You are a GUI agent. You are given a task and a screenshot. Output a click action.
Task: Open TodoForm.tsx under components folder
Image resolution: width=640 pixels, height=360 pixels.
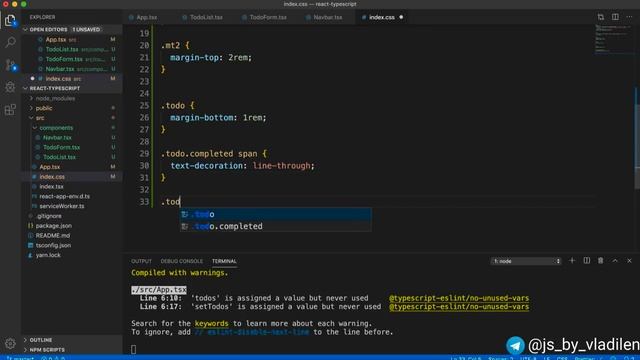71,147
